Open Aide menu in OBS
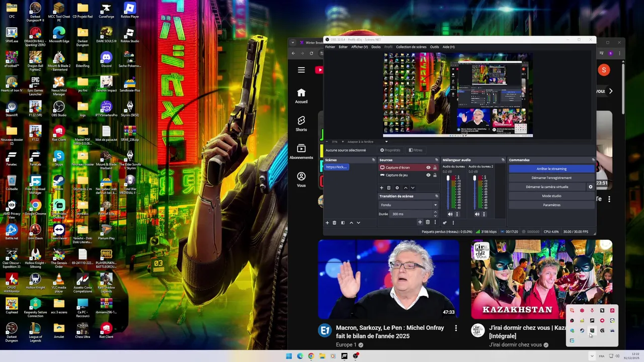Screen dimensions: 644x362 pyautogui.click(x=448, y=47)
